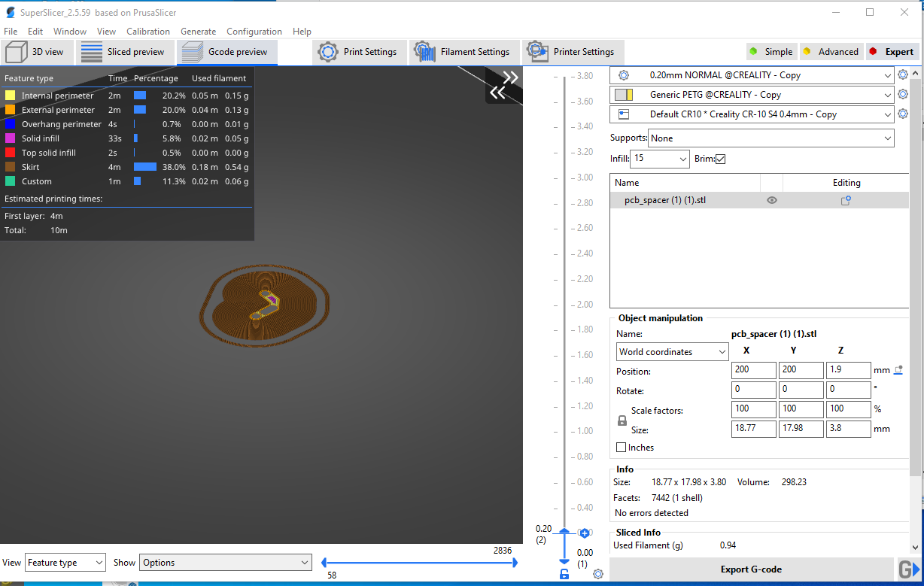The image size is (924, 586).
Task: Open Printer Settings via the printer icon
Action: coord(537,52)
